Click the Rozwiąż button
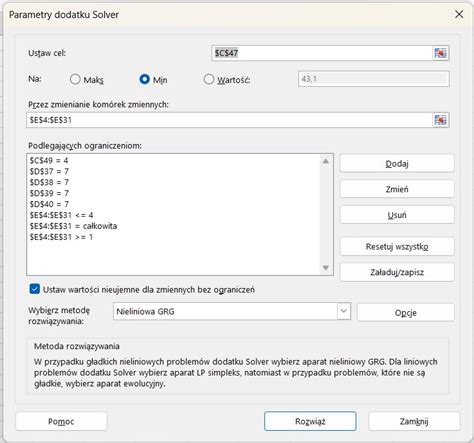This screenshot has width=474, height=443. (310, 421)
